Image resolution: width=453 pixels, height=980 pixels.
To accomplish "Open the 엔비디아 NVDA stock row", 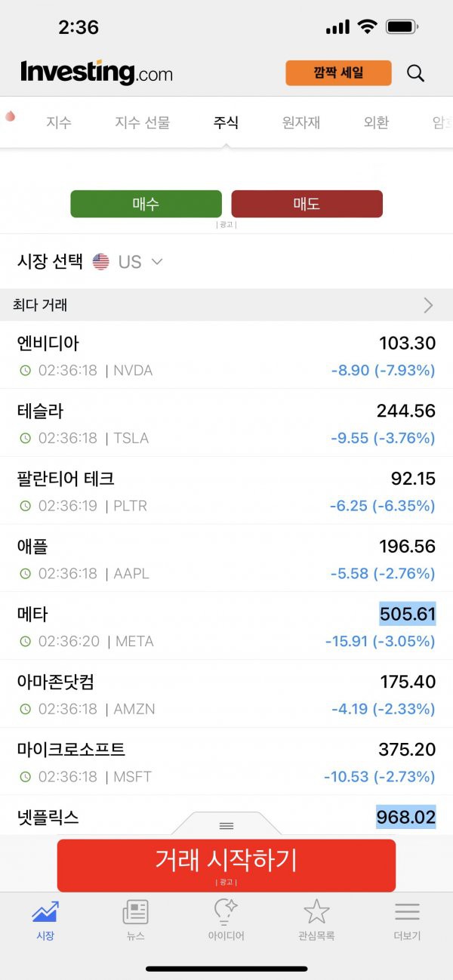I will coord(226,355).
